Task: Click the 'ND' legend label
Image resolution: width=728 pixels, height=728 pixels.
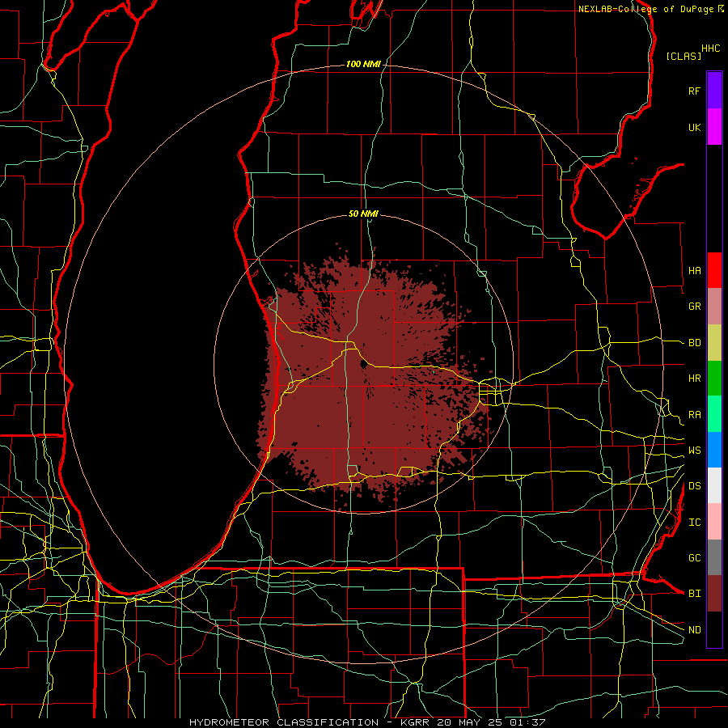Action: pos(694,630)
